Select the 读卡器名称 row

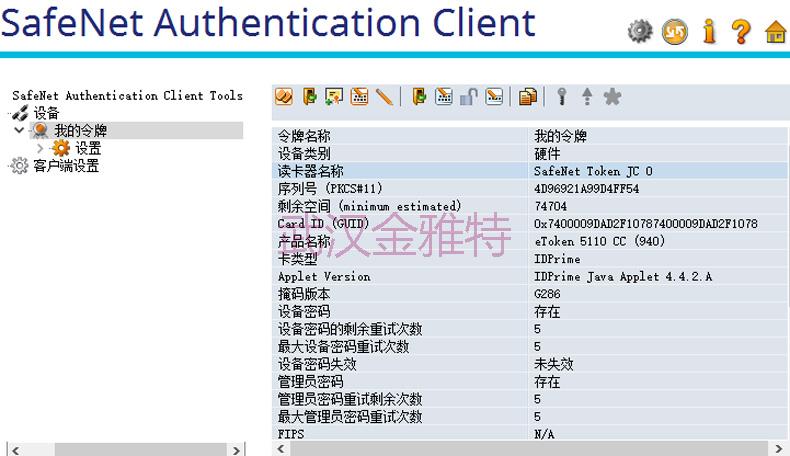(x=530, y=171)
